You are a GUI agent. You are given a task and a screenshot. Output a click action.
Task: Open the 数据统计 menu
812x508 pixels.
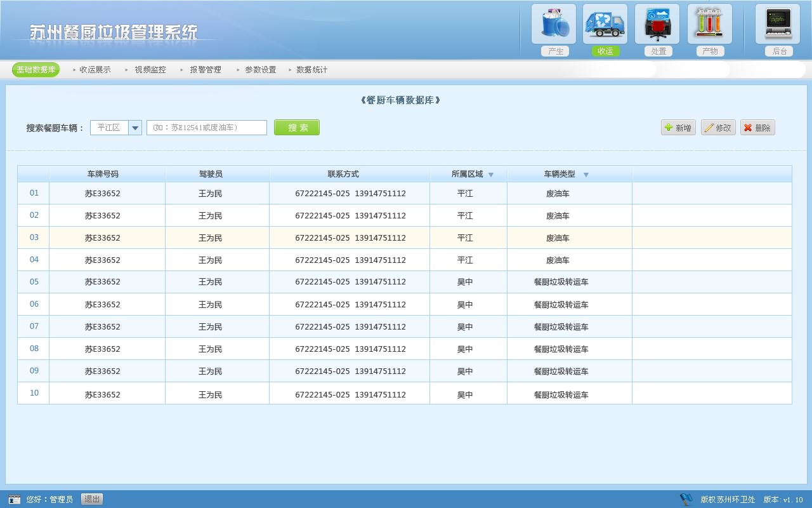312,70
